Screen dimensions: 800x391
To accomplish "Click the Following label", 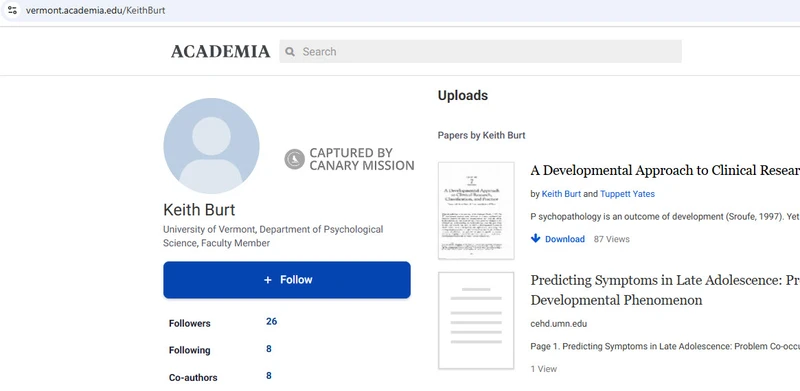I will (x=190, y=350).
